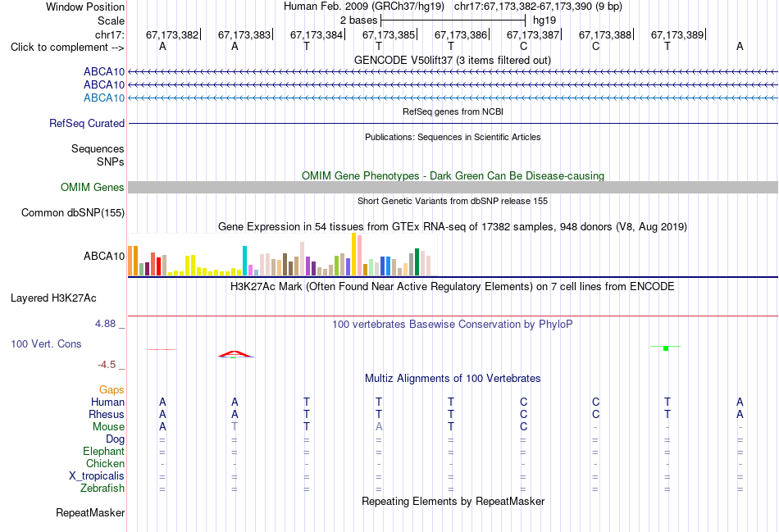Click the Rhesus species row label
This screenshot has width=779, height=532.
pos(107,414)
